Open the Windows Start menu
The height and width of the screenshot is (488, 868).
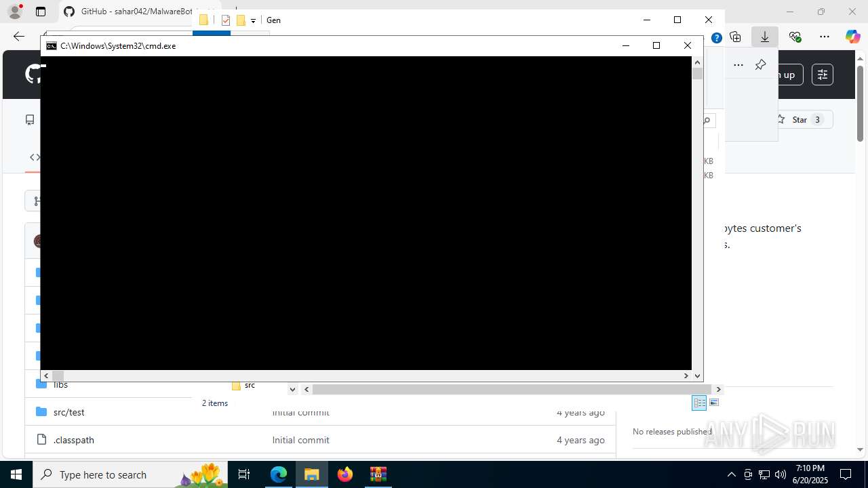point(16,474)
